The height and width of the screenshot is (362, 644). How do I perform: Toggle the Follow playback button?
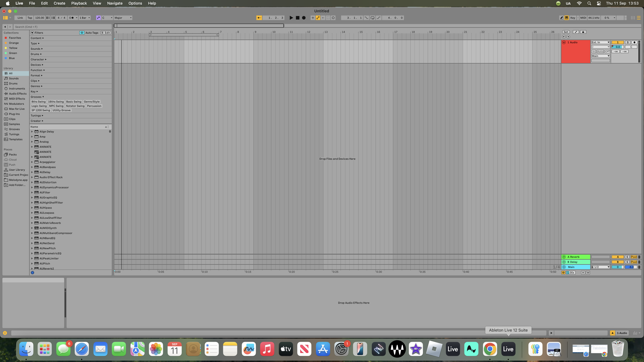tap(259, 18)
